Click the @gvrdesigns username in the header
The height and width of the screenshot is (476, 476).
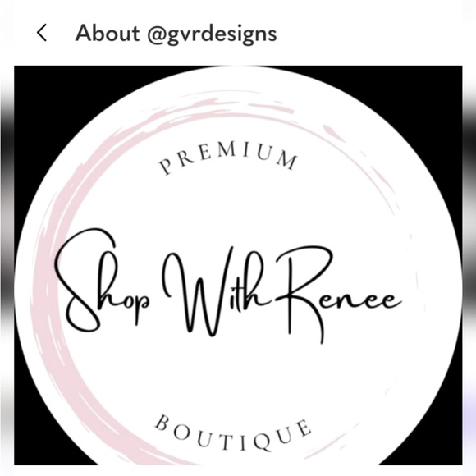tap(212, 34)
